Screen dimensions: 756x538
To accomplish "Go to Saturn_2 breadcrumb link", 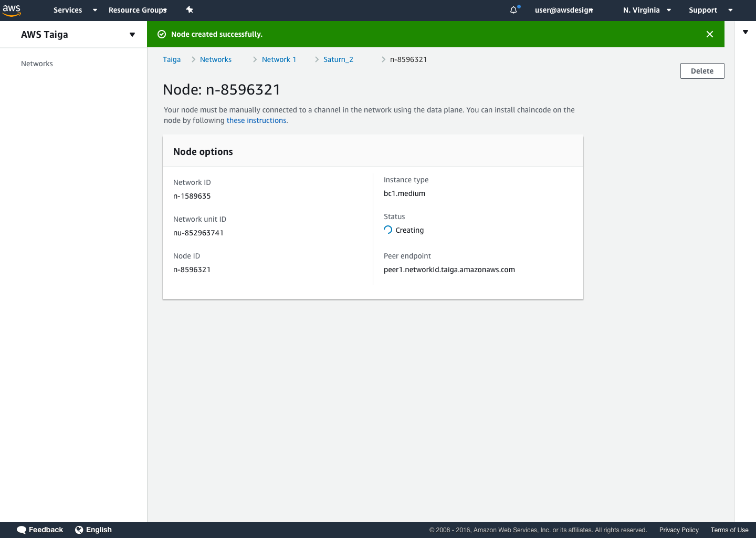I will tap(338, 59).
